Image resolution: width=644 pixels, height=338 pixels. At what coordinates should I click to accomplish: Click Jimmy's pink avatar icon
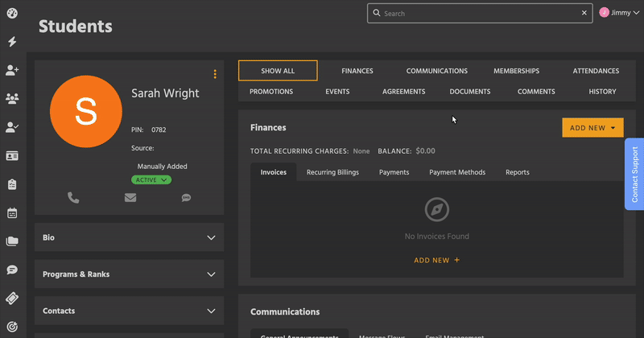point(605,13)
